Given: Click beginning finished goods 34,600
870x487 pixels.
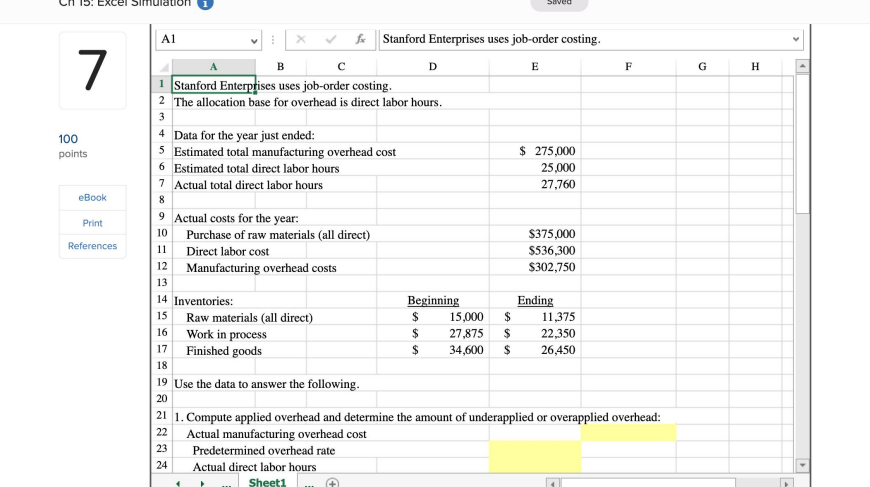Looking at the screenshot, I should click(433, 350).
